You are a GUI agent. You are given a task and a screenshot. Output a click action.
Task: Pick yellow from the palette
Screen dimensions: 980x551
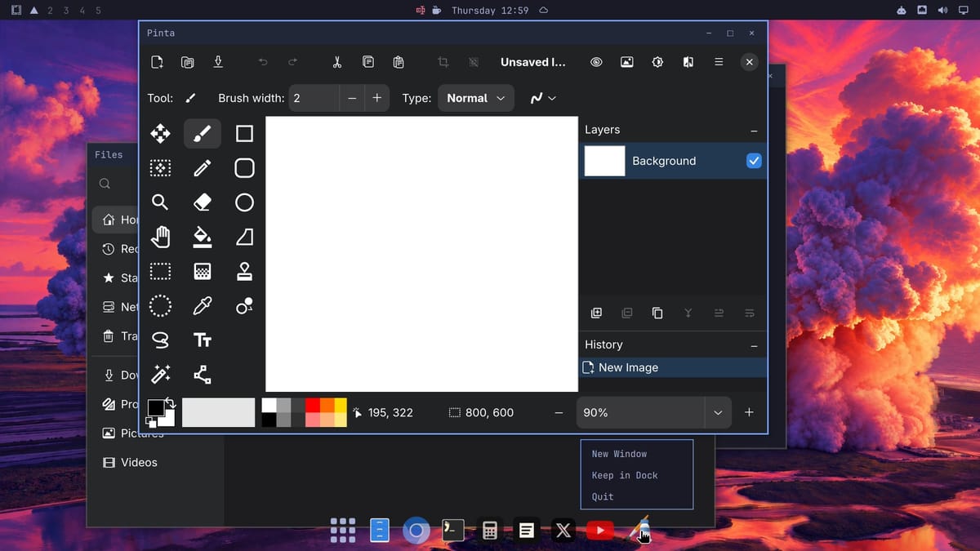(340, 406)
